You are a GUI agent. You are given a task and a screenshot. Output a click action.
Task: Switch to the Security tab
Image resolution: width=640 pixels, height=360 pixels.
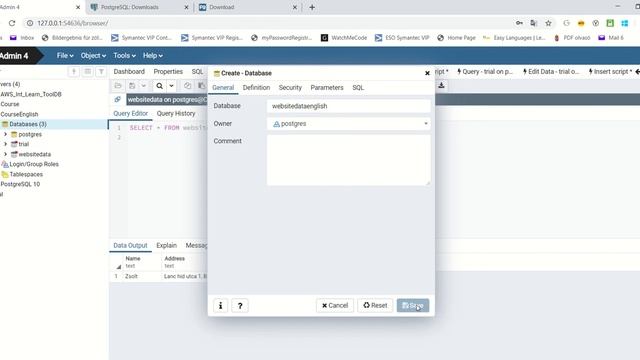[x=290, y=87]
